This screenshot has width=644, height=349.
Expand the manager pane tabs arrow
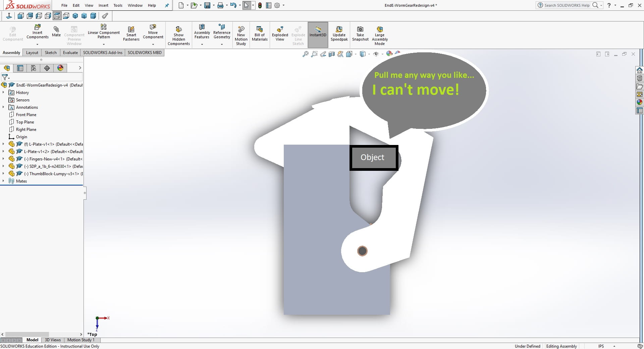pos(80,68)
